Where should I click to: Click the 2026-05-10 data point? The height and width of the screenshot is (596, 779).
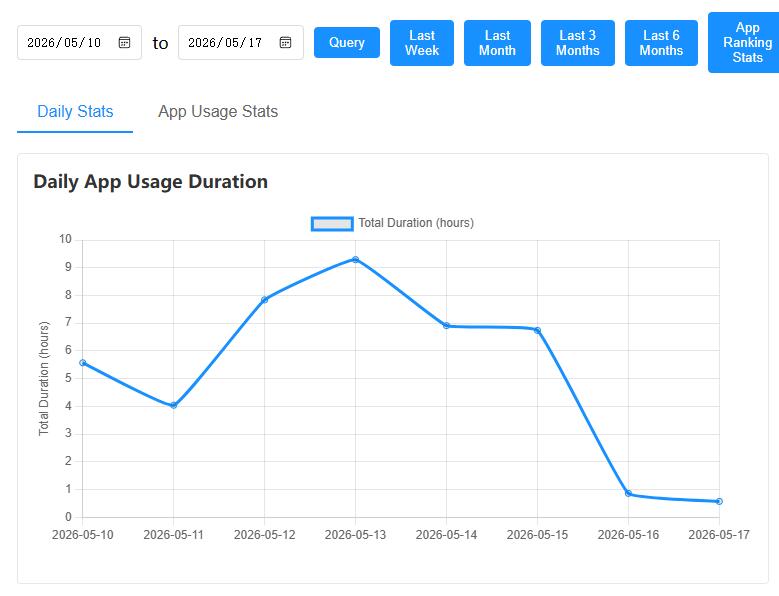click(82, 363)
